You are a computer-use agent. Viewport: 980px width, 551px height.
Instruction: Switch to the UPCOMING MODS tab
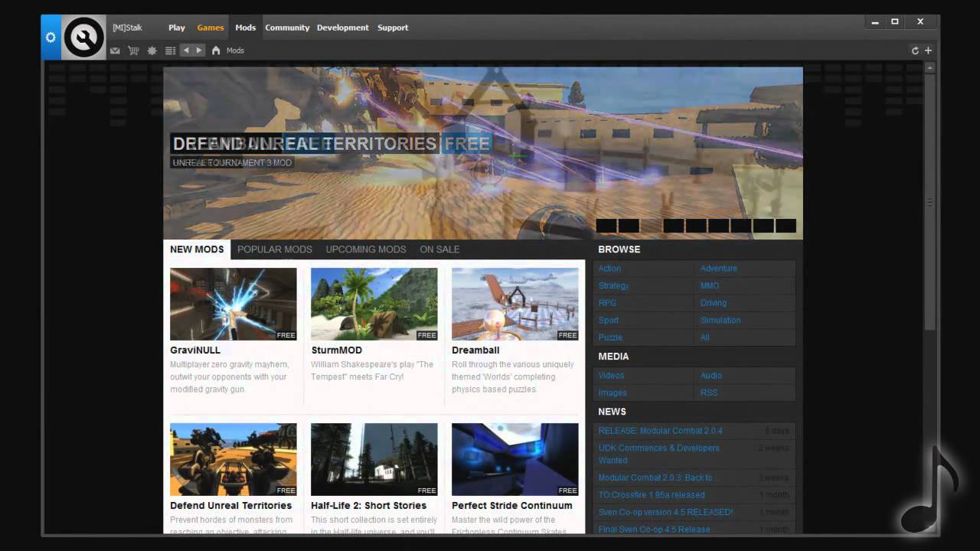366,249
